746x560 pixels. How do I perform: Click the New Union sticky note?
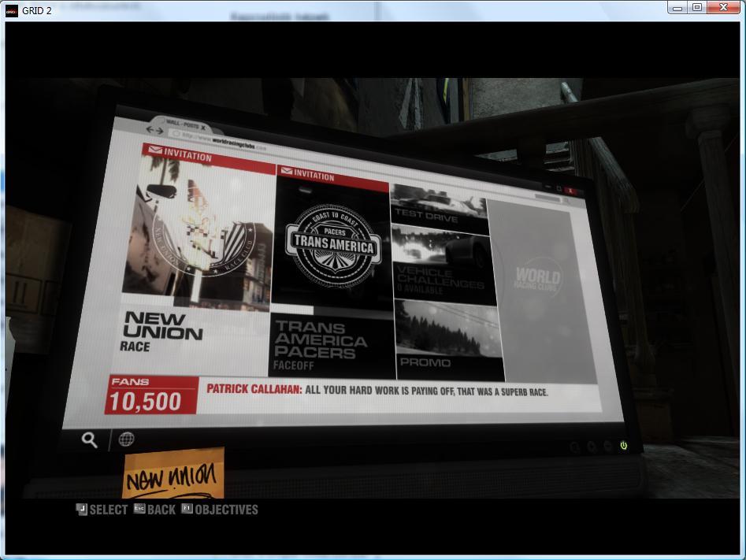173,473
